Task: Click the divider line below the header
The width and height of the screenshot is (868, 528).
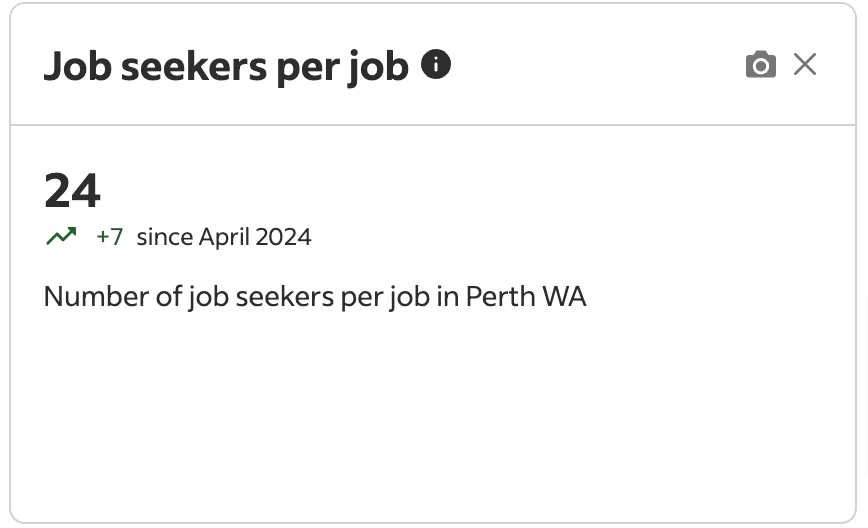Action: [434, 126]
